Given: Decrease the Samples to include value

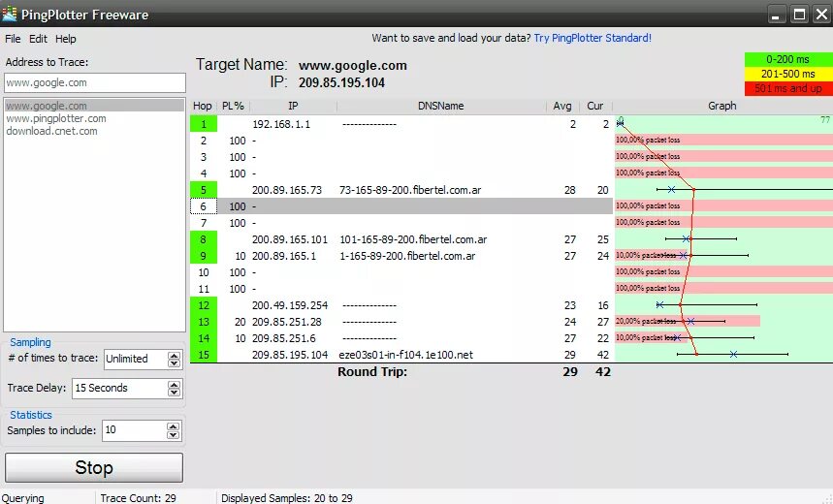Looking at the screenshot, I should point(173,435).
